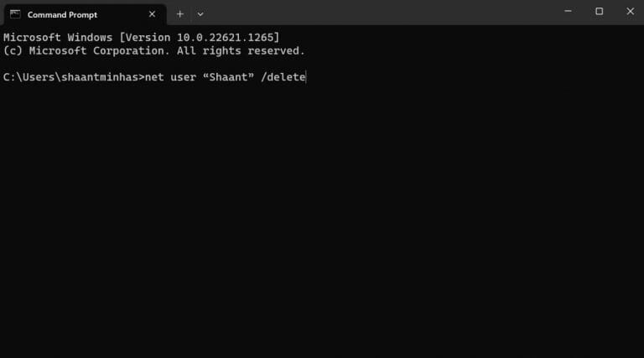
Task: Click the /delete switch in the command
Action: coord(283,77)
